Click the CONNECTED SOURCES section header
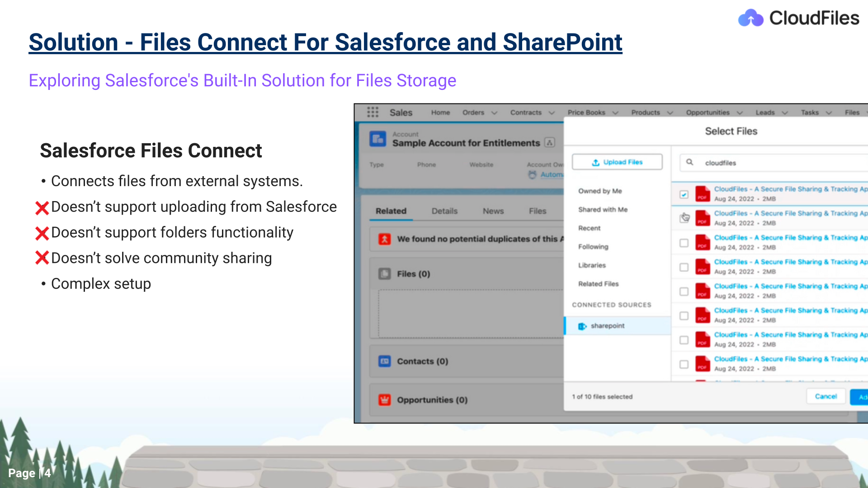Screen dimensions: 868x488 [612, 305]
